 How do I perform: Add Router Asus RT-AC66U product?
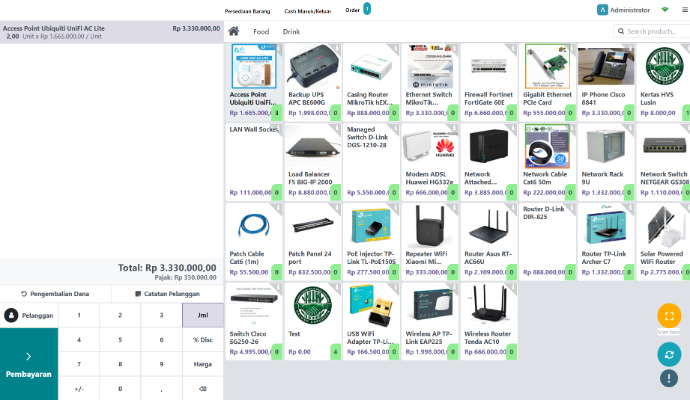tap(488, 241)
